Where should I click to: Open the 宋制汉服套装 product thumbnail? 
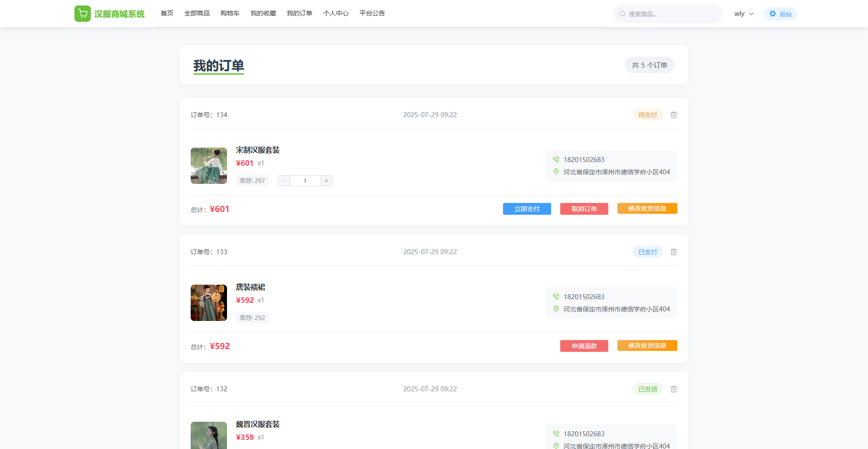(x=209, y=166)
